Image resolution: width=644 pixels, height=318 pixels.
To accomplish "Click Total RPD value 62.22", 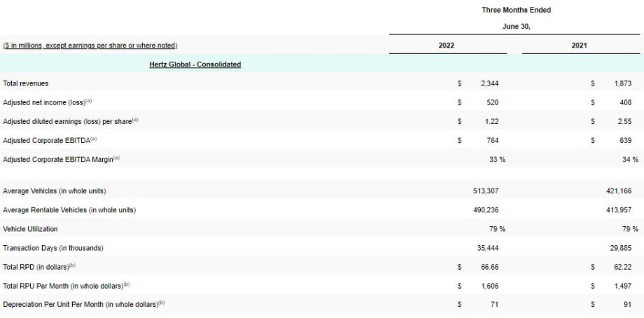I will [x=623, y=267].
